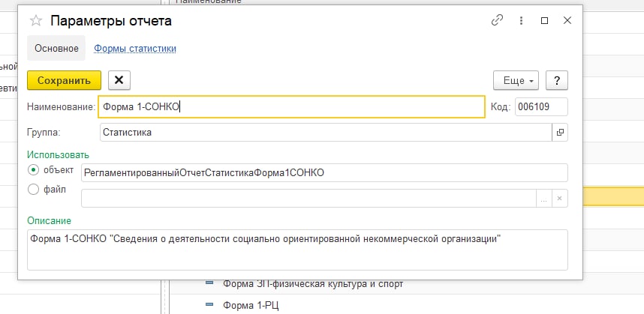644x314 pixels.
Task: Select the объект radio option
Action: click(33, 170)
